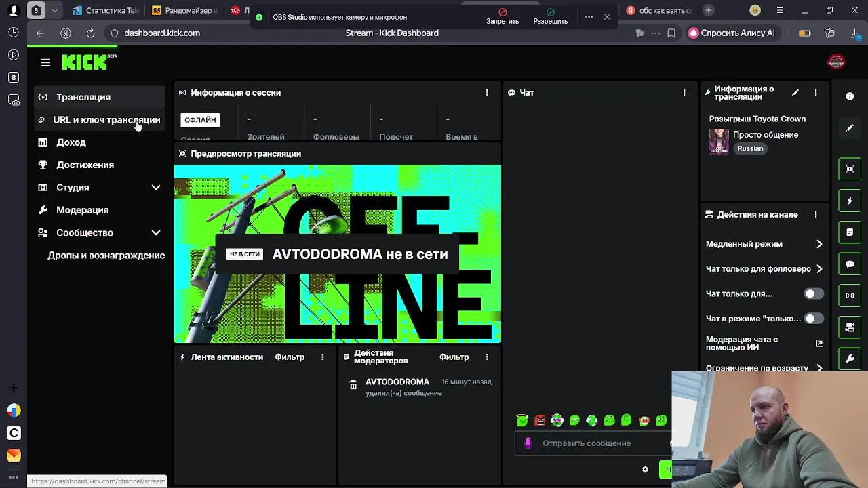Click the «Russian» language tag

pyautogui.click(x=750, y=148)
